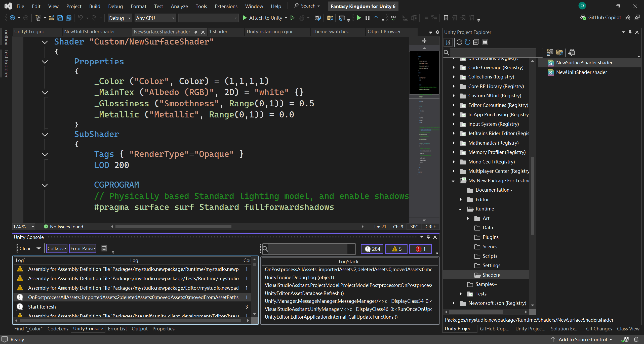Click the Save All toolbar icon

pyautogui.click(x=68, y=18)
